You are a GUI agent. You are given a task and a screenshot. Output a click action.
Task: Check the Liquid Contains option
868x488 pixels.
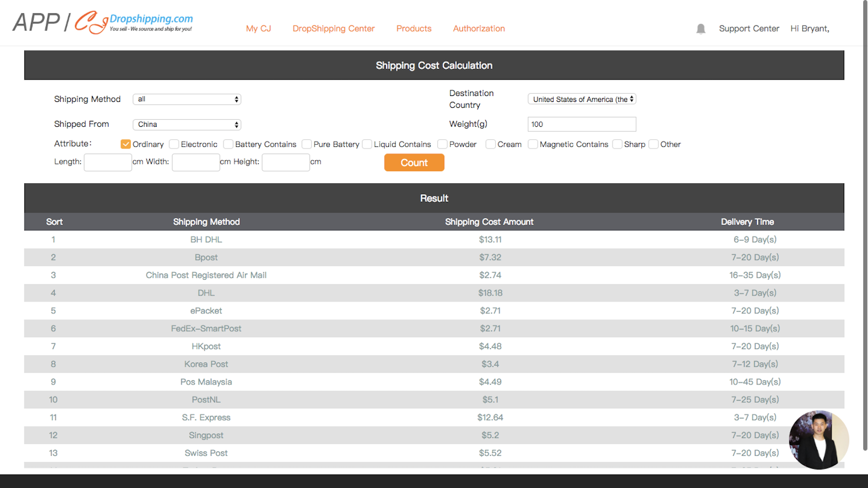click(367, 144)
